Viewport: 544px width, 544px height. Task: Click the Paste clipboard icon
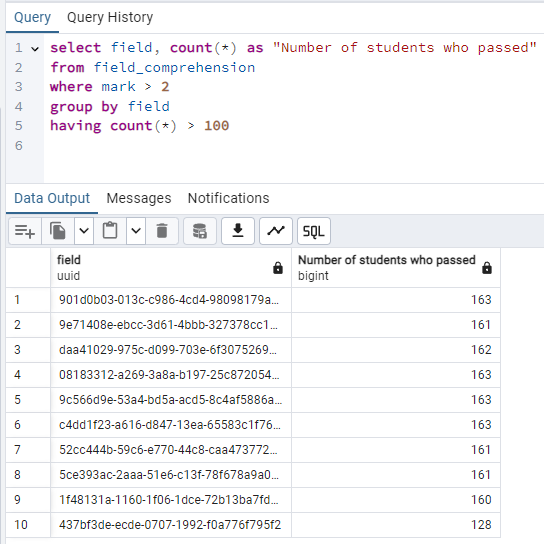tap(110, 231)
